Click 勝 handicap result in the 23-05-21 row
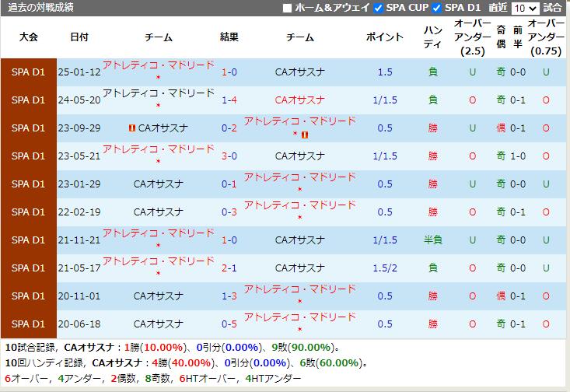This screenshot has width=570, height=392. pyautogui.click(x=432, y=156)
